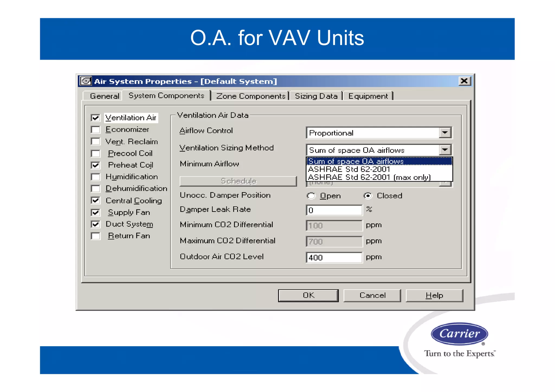This screenshot has height=392, width=555.
Task: Click the Air System Properties title bar icon
Action: (86, 81)
